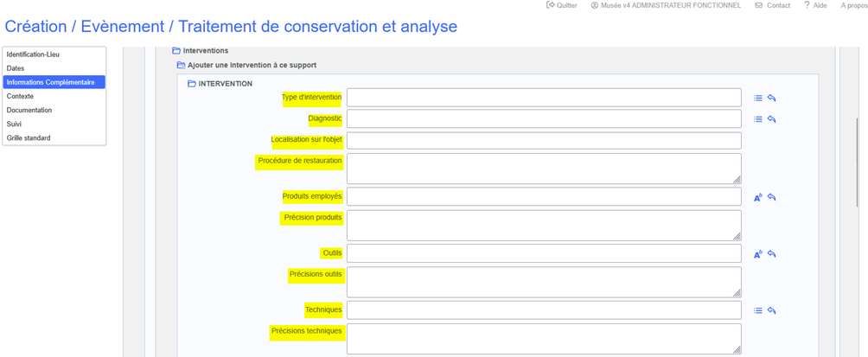Reset the Type d'intervention field arrow
This screenshot has height=357, width=868.
tap(772, 99)
